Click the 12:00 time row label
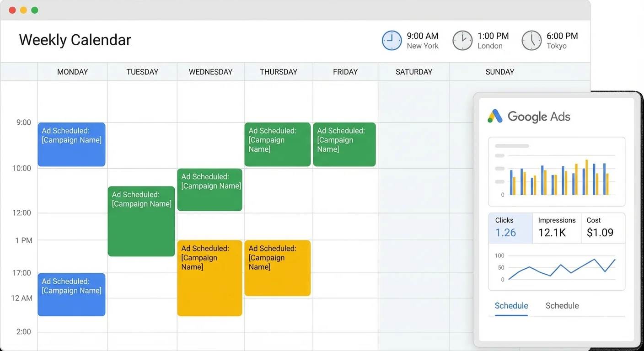Viewport: 644px width, 351px height. point(21,213)
